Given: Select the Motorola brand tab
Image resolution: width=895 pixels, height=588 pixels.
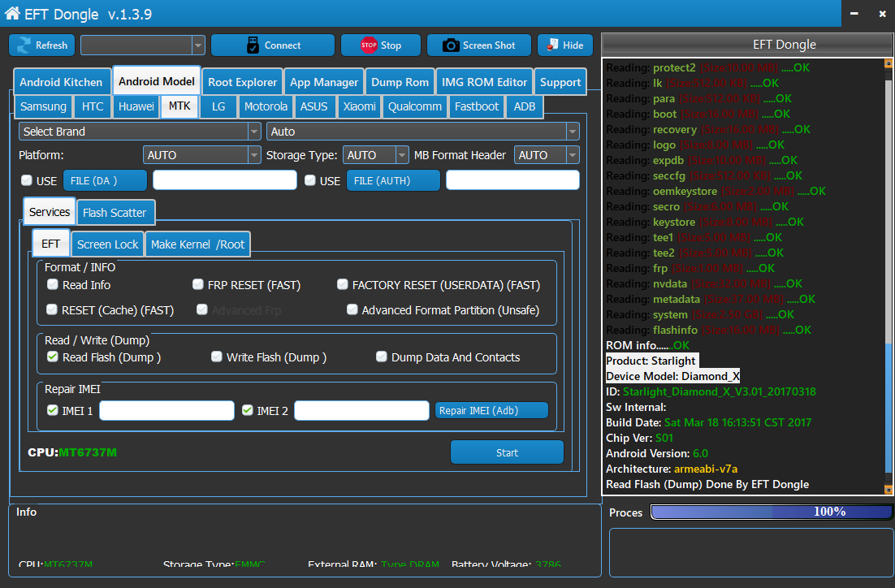Looking at the screenshot, I should coord(266,106).
